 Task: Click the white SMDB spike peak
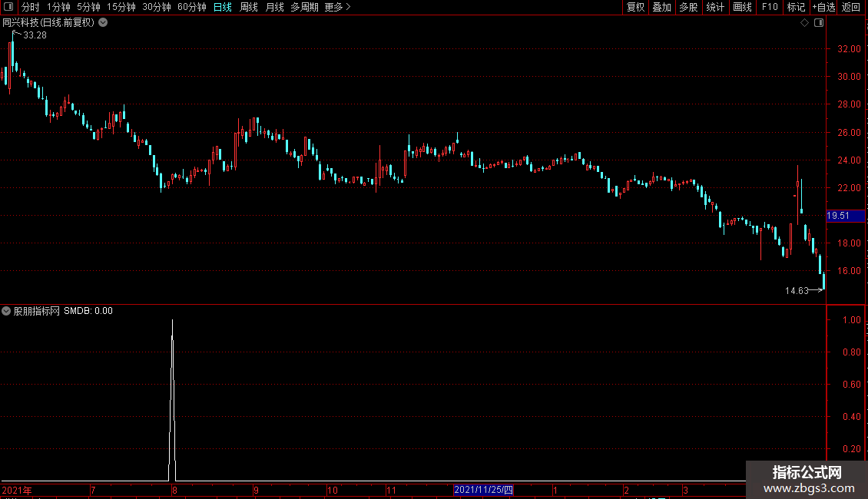pyautogui.click(x=172, y=321)
